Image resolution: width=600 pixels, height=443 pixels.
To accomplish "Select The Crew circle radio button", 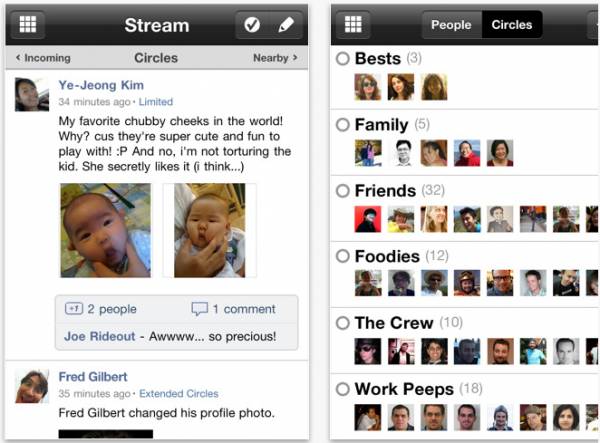I will click(x=342, y=323).
